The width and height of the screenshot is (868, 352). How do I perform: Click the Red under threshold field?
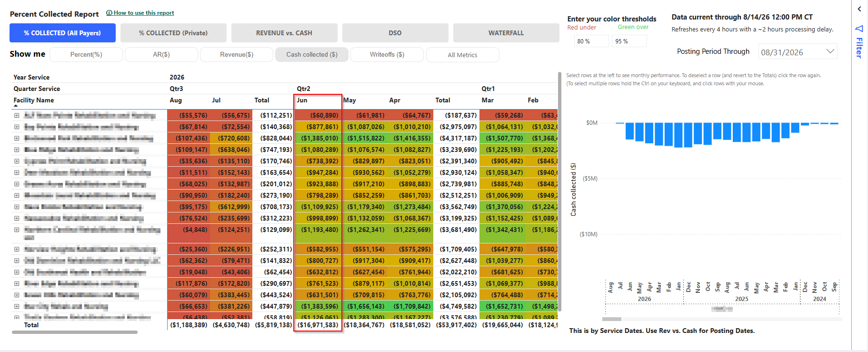coord(591,41)
